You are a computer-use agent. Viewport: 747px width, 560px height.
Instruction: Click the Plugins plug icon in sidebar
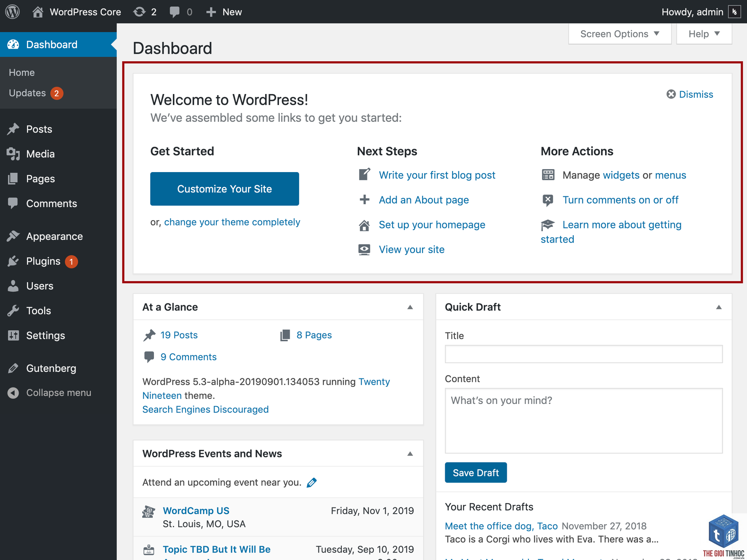[x=13, y=261]
